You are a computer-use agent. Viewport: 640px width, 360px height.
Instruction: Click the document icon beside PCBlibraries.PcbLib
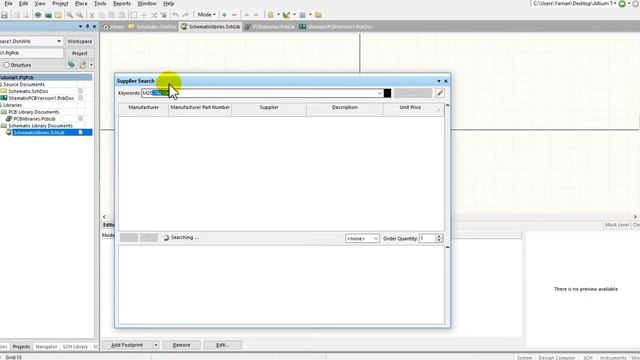pos(80,118)
